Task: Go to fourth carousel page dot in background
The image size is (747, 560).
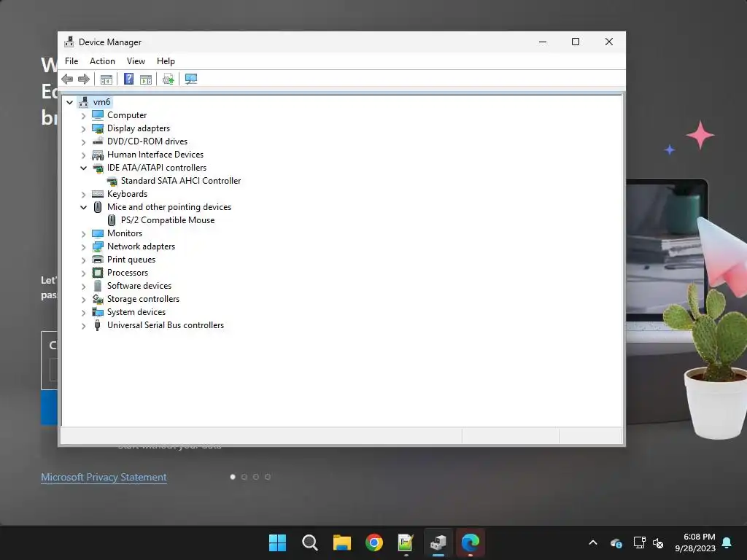Action: [268, 477]
